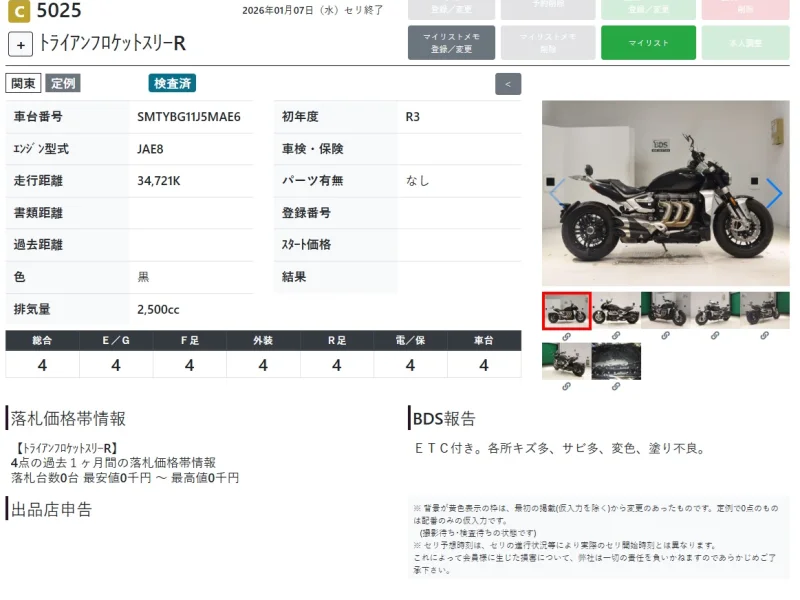
Task: Click the displacement value 2,500cc
Action: pos(158,309)
